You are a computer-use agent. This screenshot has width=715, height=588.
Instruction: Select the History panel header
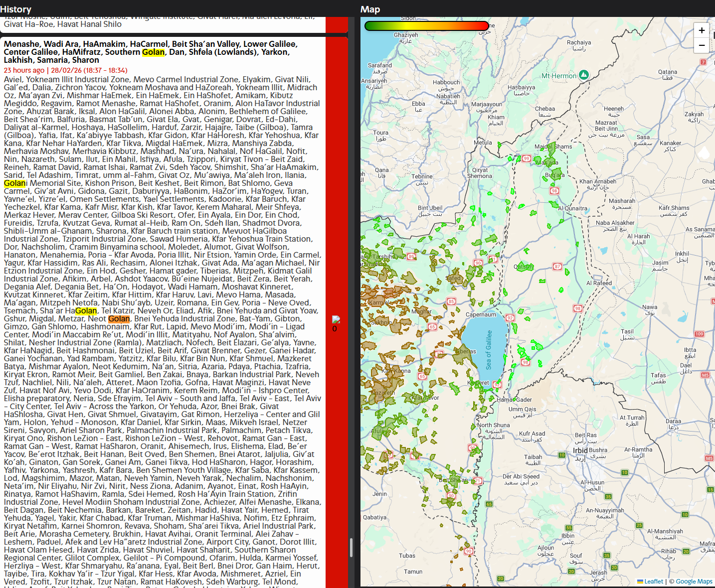[x=16, y=9]
